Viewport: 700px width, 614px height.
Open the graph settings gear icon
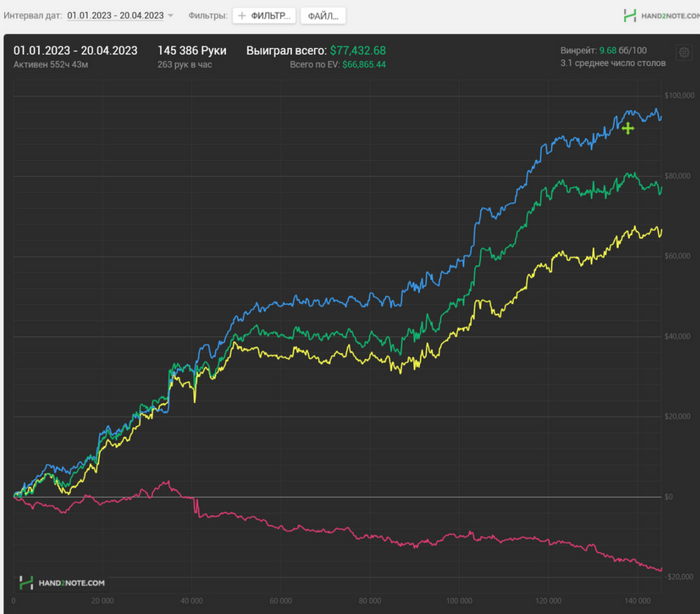[x=684, y=53]
